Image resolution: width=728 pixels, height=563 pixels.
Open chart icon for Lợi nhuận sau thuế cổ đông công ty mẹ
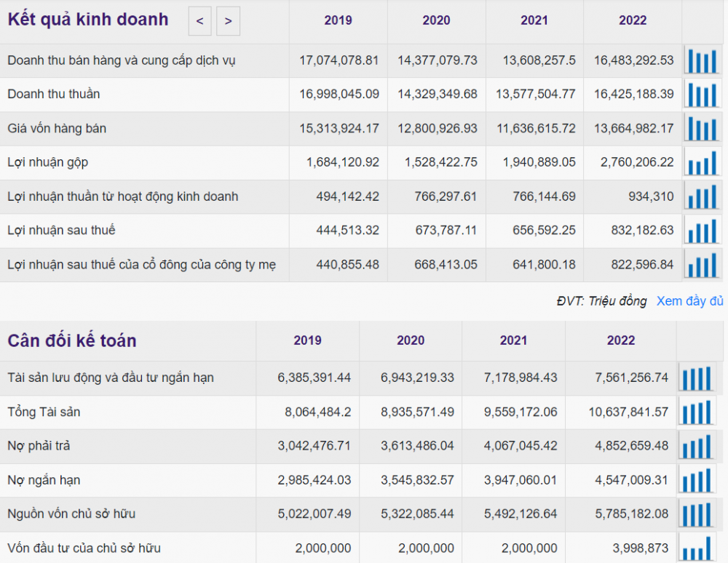[x=703, y=265]
